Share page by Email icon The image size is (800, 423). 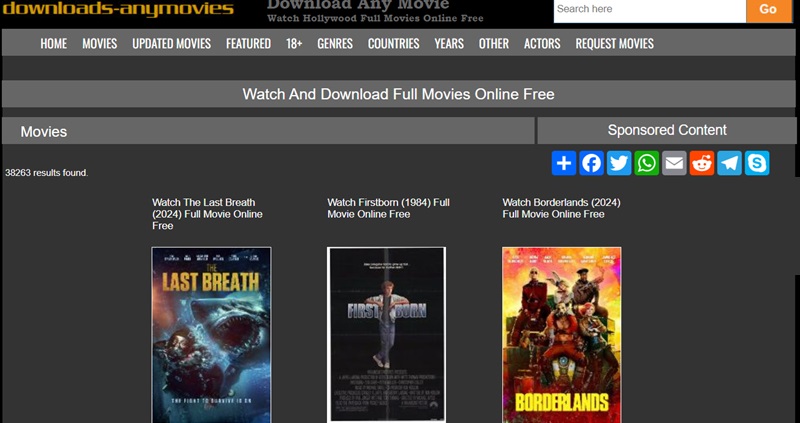pyautogui.click(x=674, y=163)
